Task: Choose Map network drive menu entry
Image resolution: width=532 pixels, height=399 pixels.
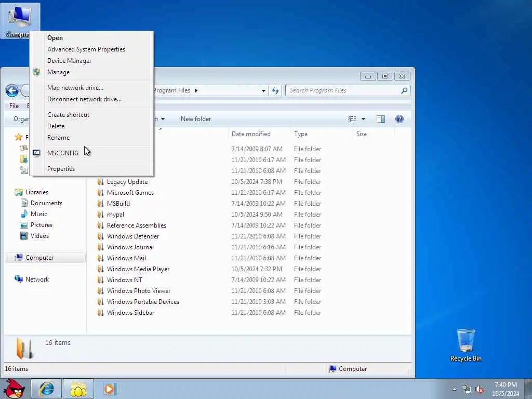Action: 91,88
